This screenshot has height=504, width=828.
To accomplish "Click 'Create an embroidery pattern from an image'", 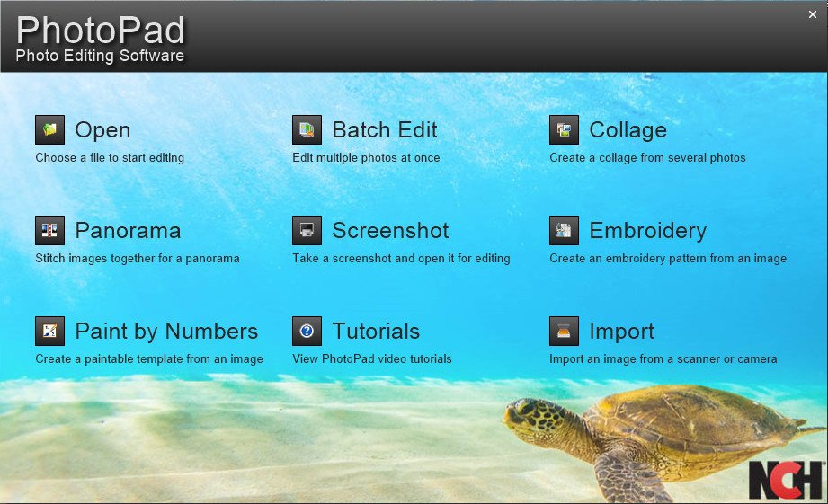I will [x=668, y=259].
